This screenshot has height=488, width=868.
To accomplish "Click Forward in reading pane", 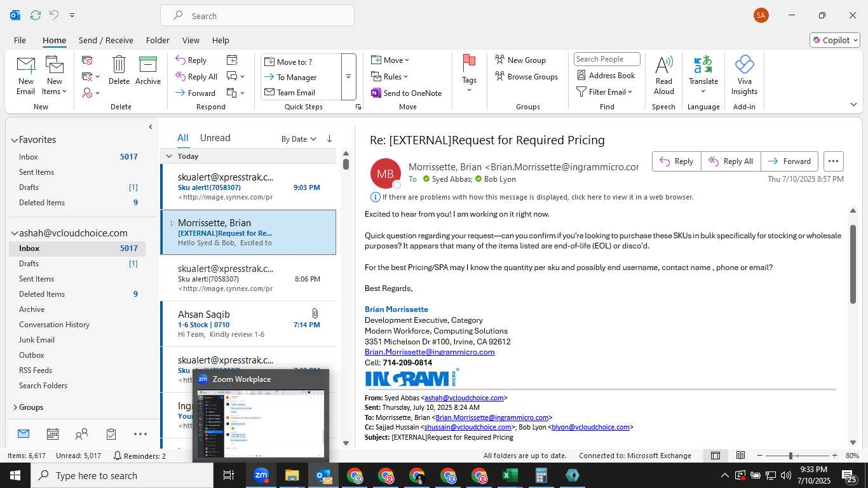I will tap(789, 161).
